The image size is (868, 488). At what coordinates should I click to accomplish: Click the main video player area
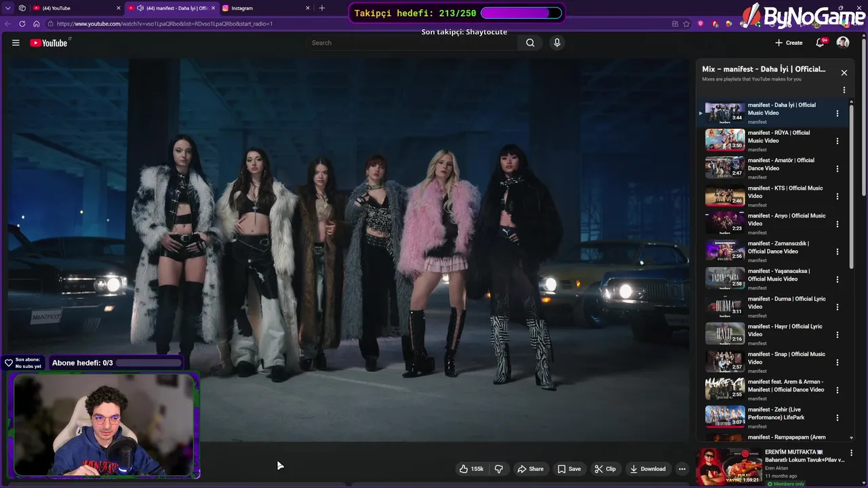click(349, 249)
